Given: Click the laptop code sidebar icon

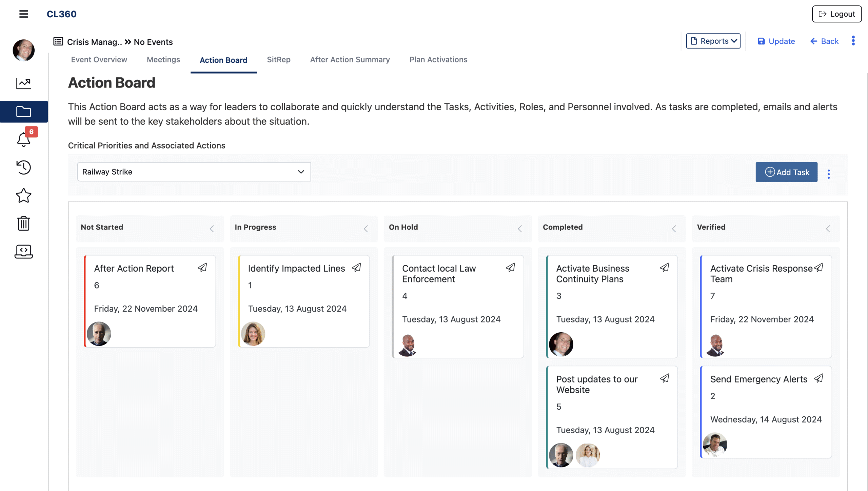Looking at the screenshot, I should click(x=23, y=251).
